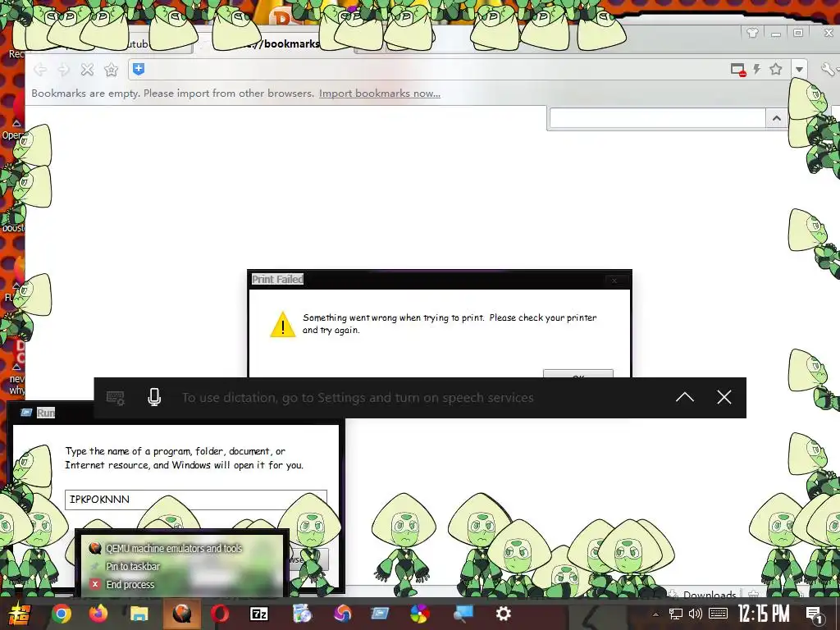
Task: Stop page loading with the X icon
Action: 87,70
